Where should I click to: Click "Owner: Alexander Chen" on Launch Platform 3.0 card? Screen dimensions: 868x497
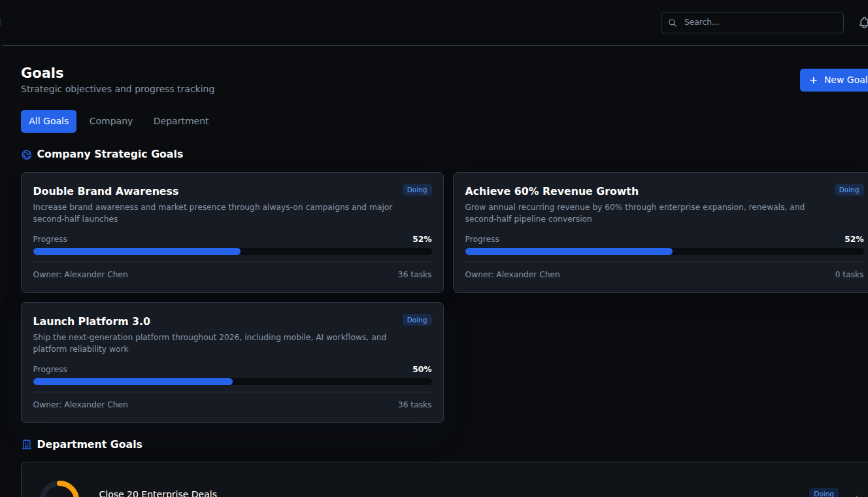(80, 405)
